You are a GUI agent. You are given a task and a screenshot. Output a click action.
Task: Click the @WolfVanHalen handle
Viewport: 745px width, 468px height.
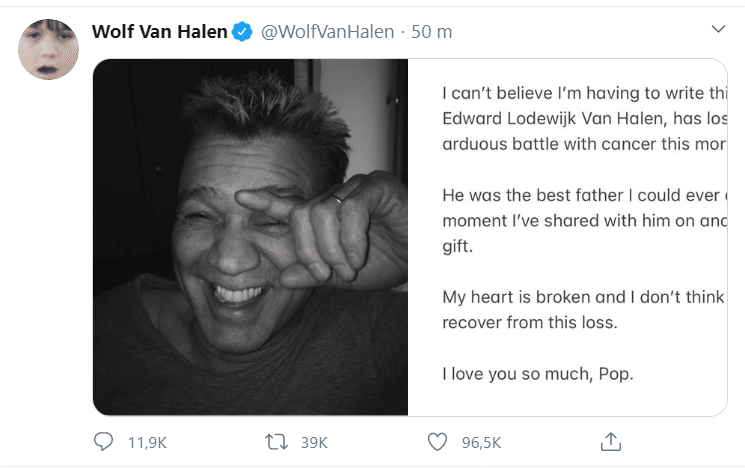(327, 32)
